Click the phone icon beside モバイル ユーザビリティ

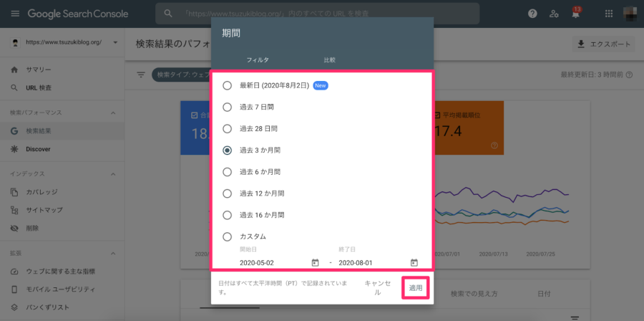coord(14,289)
